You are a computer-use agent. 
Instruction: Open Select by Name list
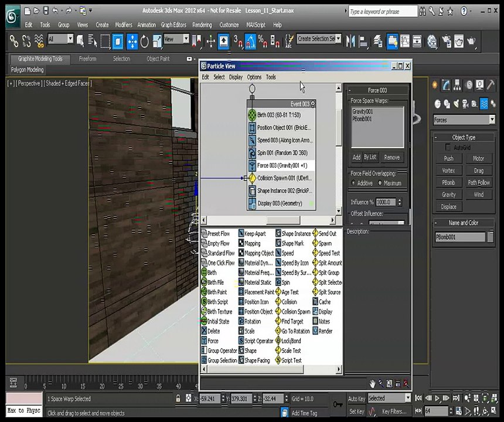point(93,41)
